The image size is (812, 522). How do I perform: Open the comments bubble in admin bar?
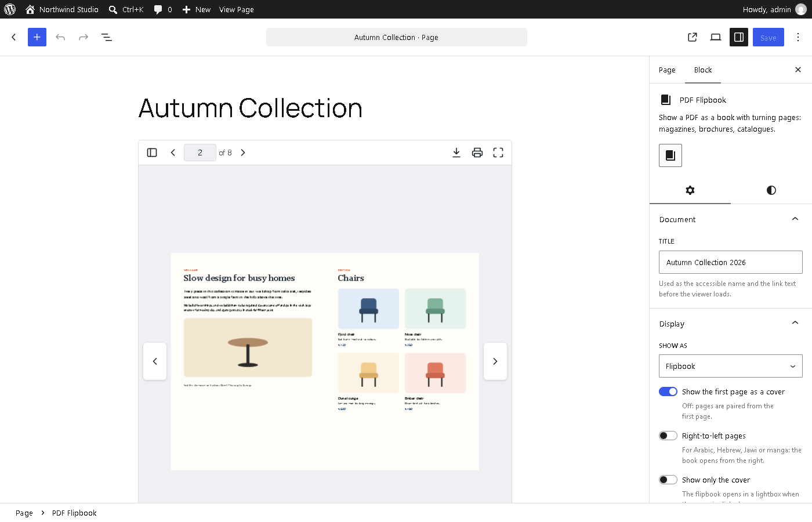[x=163, y=9]
